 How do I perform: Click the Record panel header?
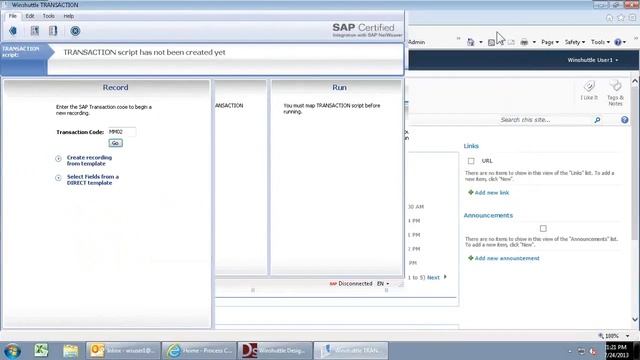pos(115,87)
